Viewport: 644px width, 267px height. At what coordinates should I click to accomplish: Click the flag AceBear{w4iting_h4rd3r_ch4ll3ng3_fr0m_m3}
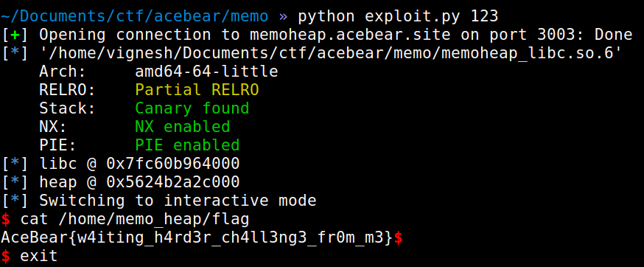tap(197, 237)
